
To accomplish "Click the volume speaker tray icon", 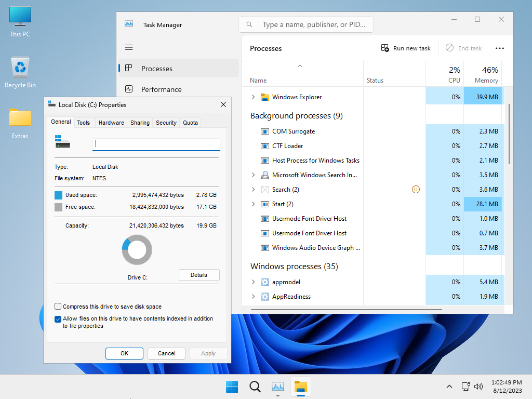I will (x=478, y=387).
